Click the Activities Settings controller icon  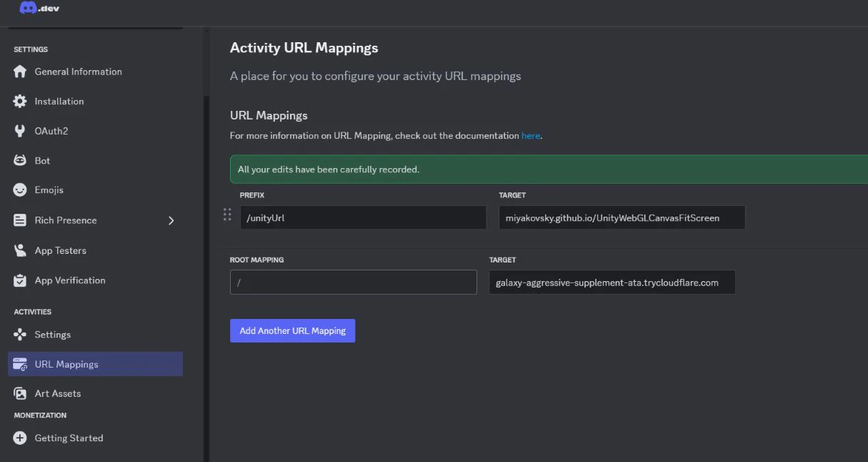(x=20, y=335)
